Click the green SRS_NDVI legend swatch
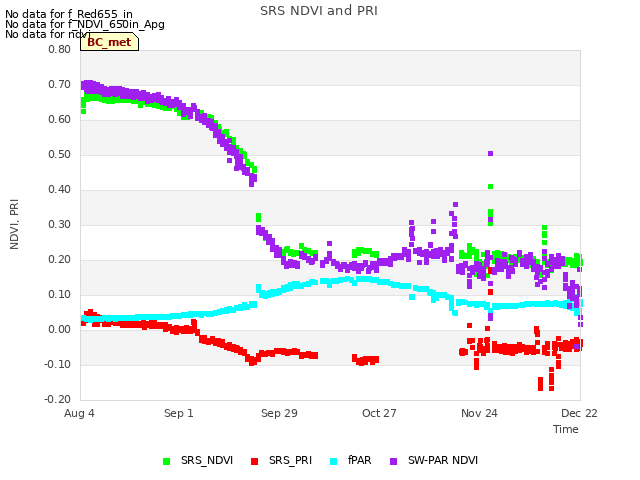 [167, 462]
